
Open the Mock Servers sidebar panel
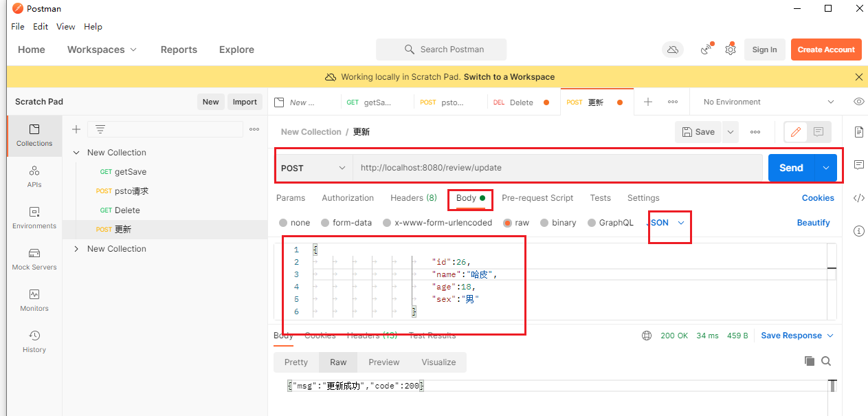pos(34,259)
